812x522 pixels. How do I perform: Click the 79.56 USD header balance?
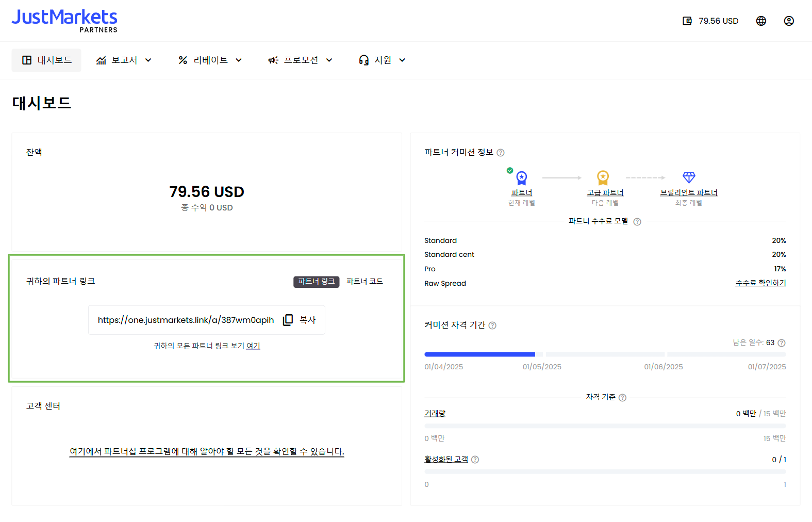point(718,21)
